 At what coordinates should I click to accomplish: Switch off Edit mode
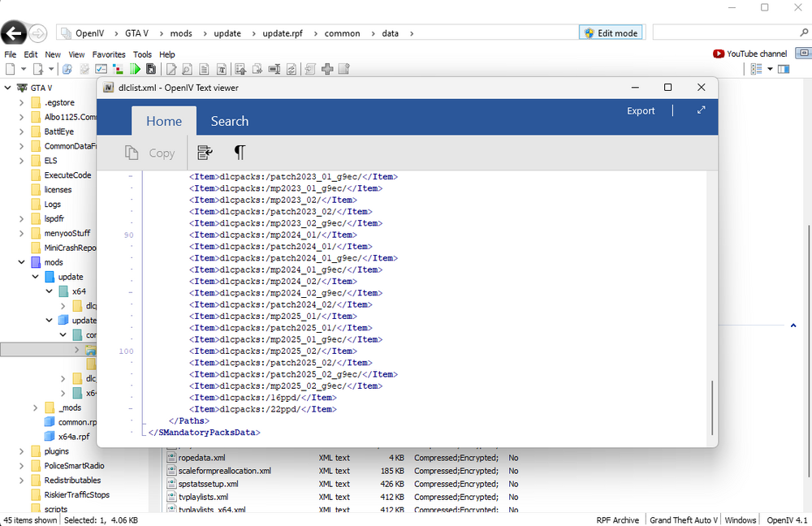tap(611, 32)
